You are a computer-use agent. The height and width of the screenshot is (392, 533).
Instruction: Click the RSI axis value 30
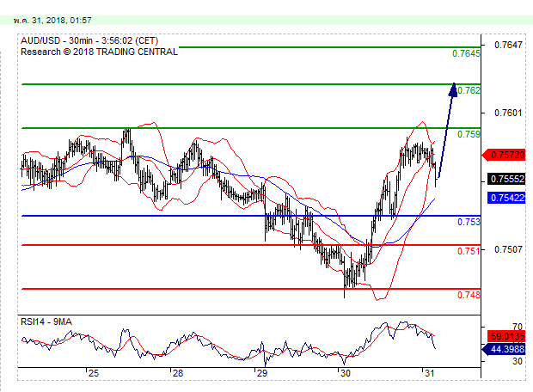point(518,361)
